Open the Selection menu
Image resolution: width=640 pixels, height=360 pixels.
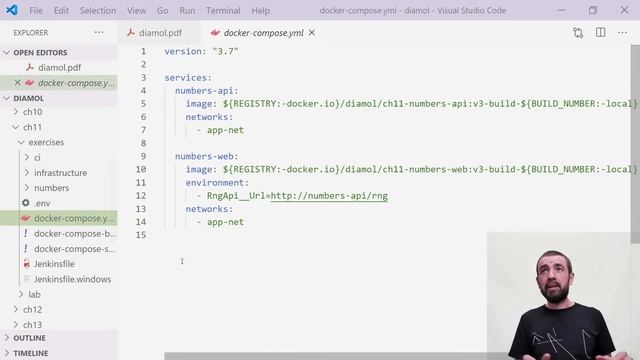pos(98,11)
